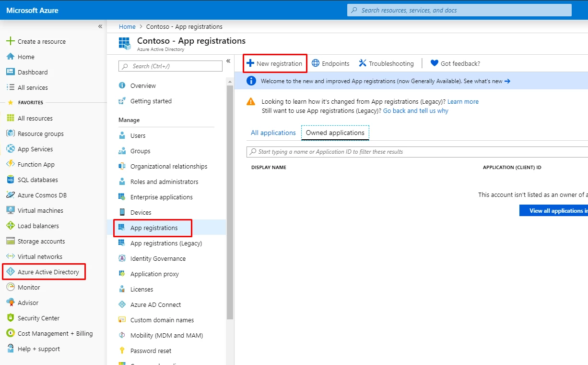Click the Create a resource plus icon
This screenshot has height=365, width=588.
point(10,41)
